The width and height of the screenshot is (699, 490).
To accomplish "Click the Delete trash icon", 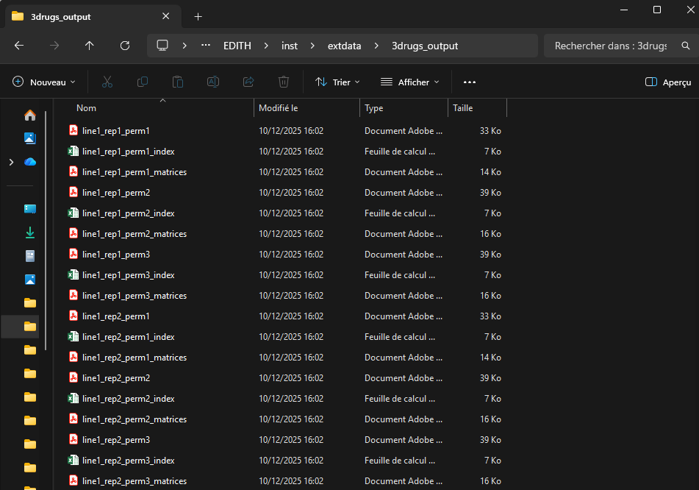I will coord(284,82).
